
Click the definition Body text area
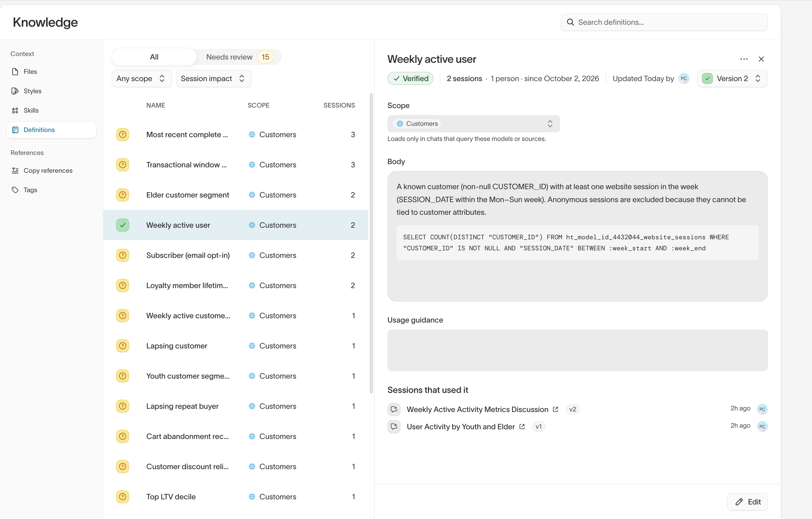577,236
